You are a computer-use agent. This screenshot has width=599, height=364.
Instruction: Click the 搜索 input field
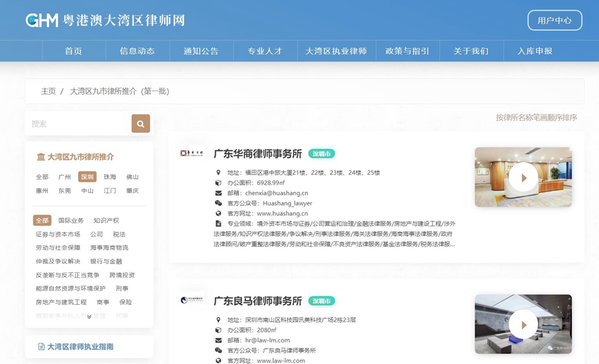(78, 124)
